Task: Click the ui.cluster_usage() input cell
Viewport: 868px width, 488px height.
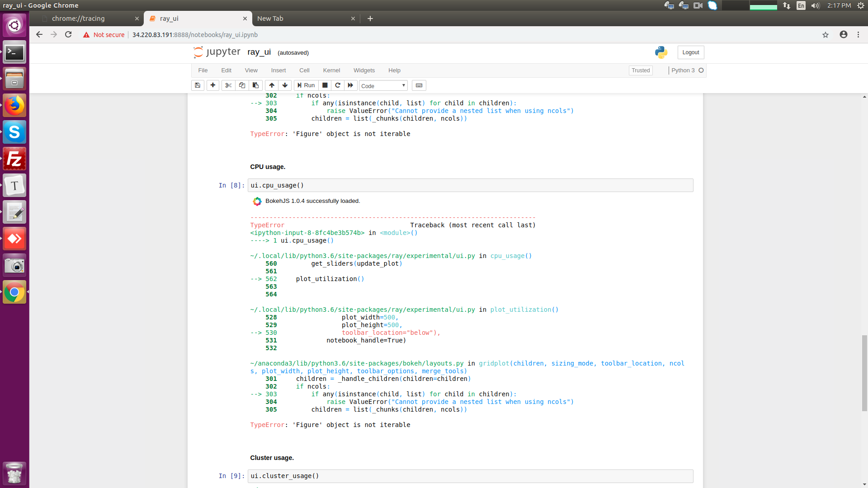Action: 470,476
